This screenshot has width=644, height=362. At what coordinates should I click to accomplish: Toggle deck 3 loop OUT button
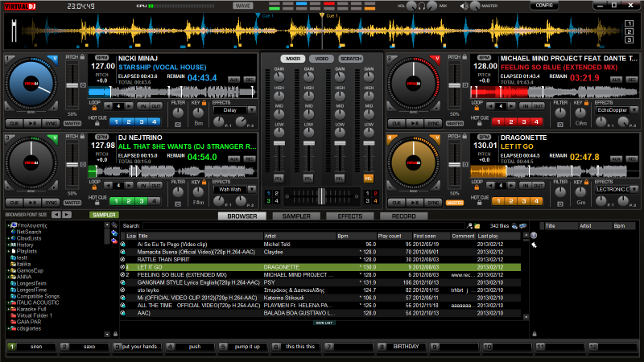click(156, 186)
